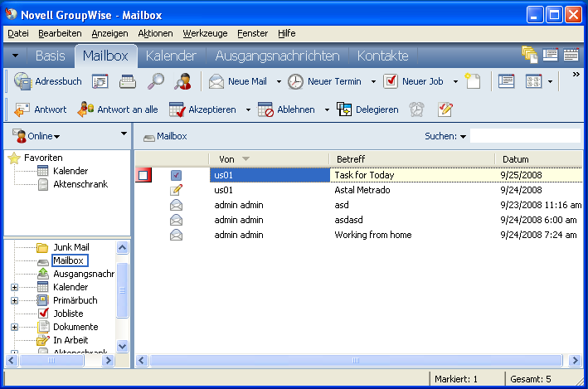Viewport: 588px width, 389px height.
Task: Open the Neue Mail dropdown arrow
Action: coord(278,82)
